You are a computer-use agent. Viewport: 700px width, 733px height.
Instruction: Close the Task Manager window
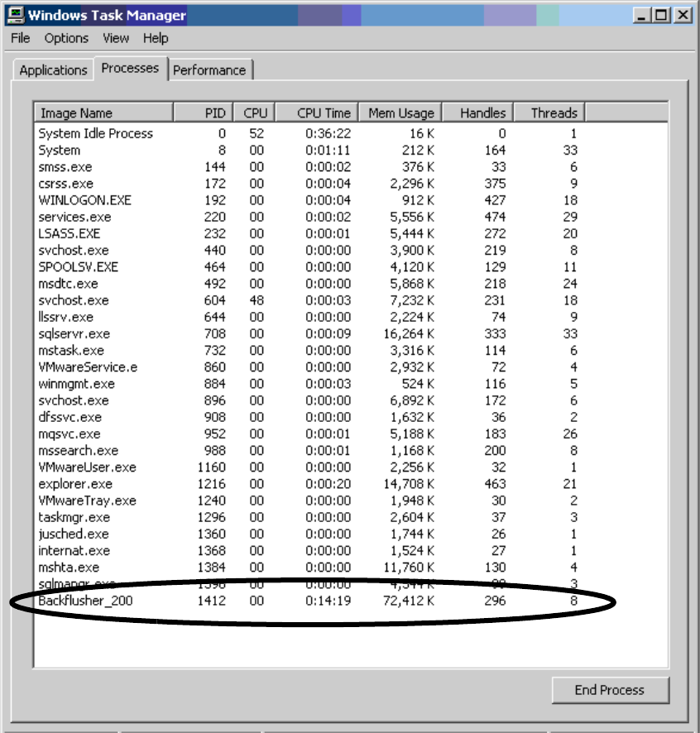[x=683, y=16]
